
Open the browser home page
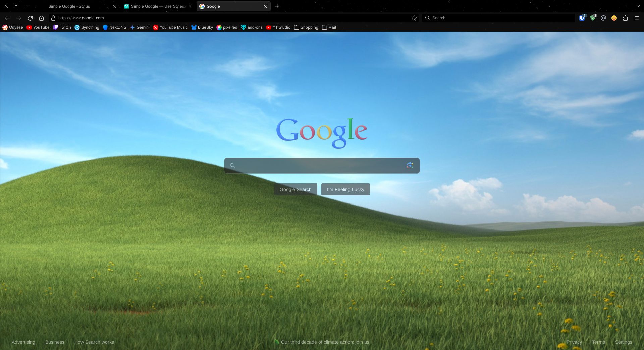pyautogui.click(x=41, y=18)
